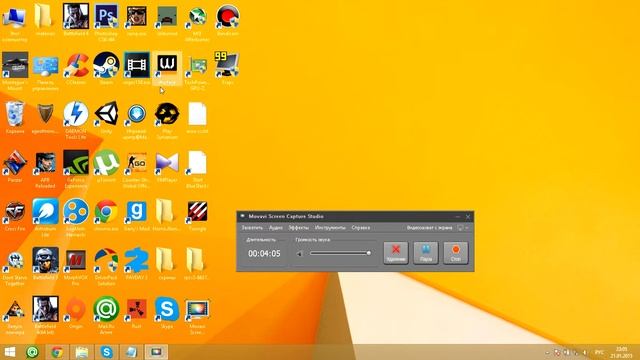Image resolution: width=640 pixels, height=360 pixels.
Task: Open the Захват menu in Movavi
Action: 252,228
